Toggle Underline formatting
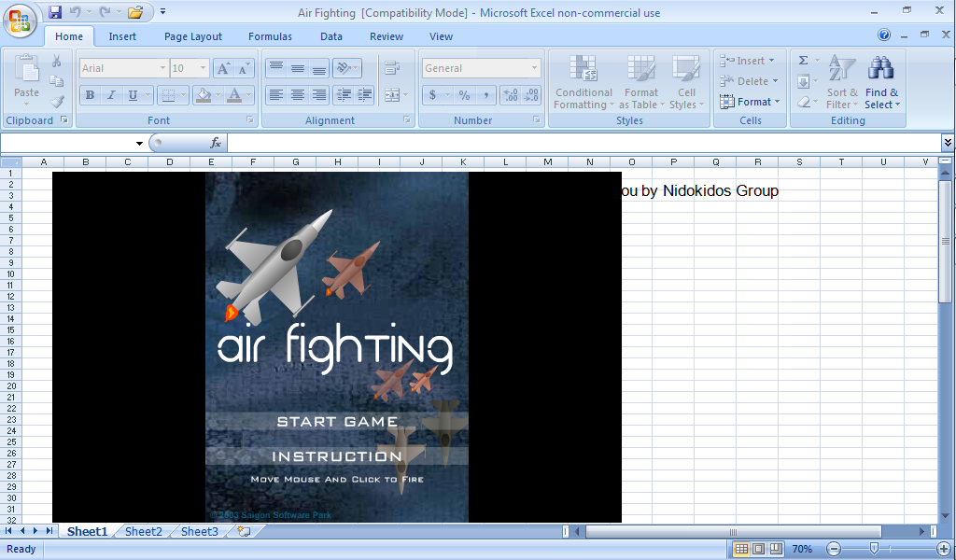The width and height of the screenshot is (956, 560). tap(133, 95)
